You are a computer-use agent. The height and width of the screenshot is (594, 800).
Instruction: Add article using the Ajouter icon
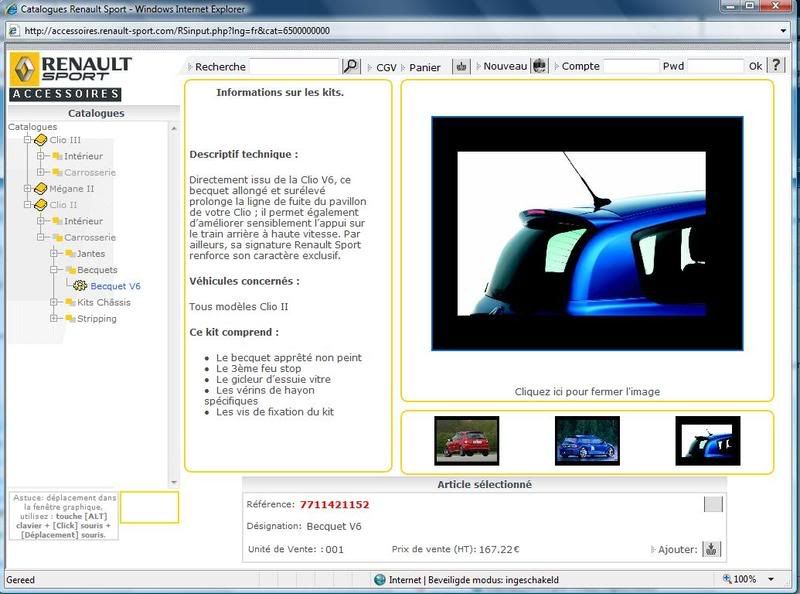[711, 549]
